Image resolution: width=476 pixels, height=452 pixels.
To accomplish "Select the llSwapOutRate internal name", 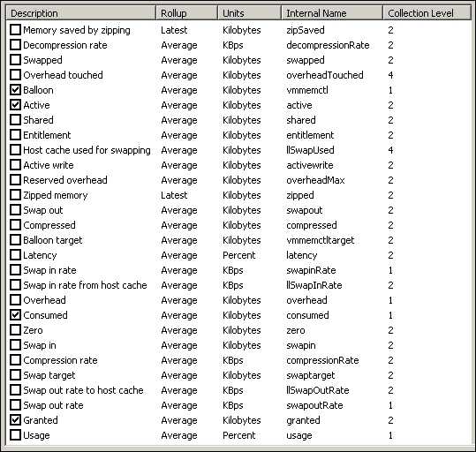I will click(x=318, y=390).
